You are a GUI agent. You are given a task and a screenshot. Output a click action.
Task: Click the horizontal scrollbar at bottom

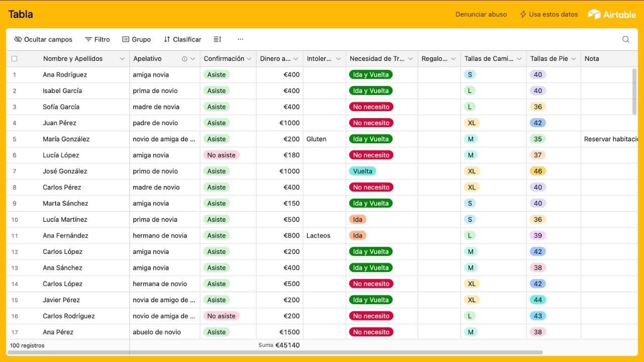click(x=276, y=352)
